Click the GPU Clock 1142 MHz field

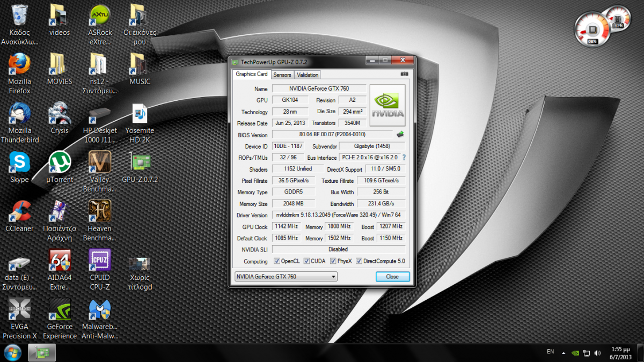point(286,226)
